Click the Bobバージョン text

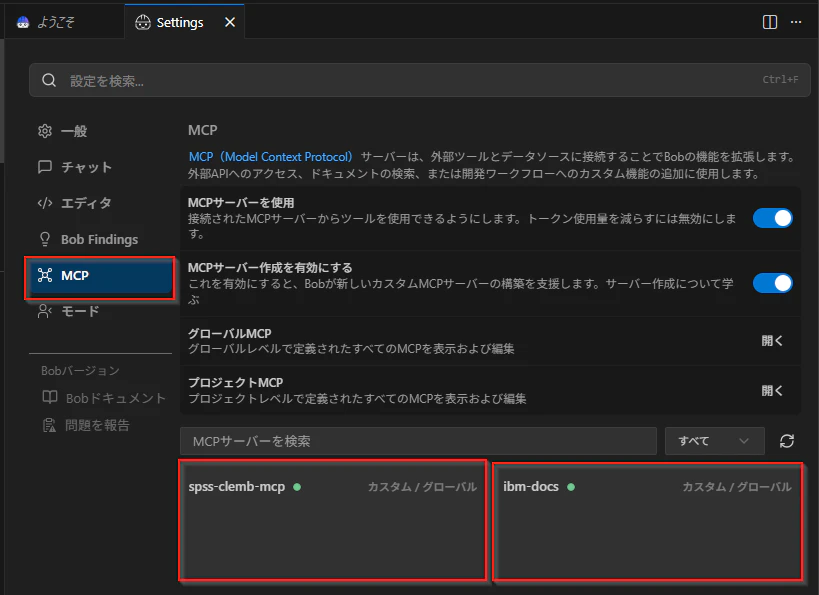(80, 370)
